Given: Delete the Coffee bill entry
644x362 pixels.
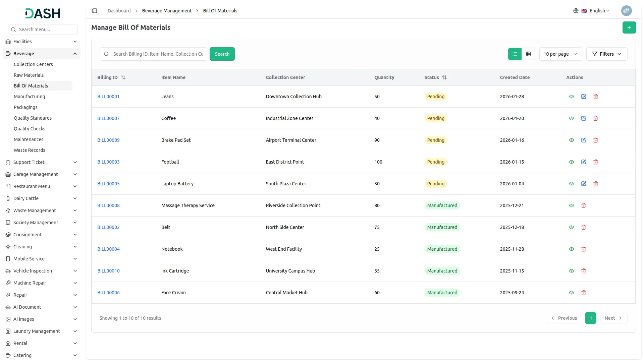Looking at the screenshot, I should point(596,118).
